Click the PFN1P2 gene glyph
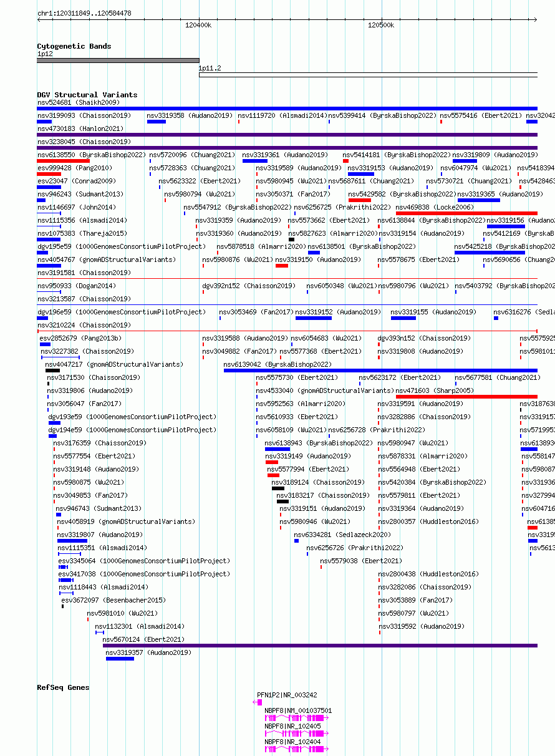Screen dimensions: 555x756 pos(258,702)
